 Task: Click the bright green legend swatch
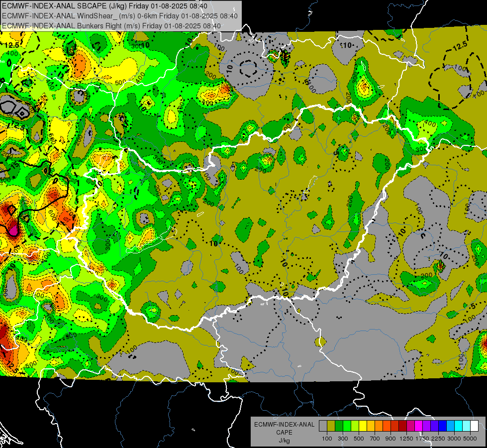[x=347, y=426]
